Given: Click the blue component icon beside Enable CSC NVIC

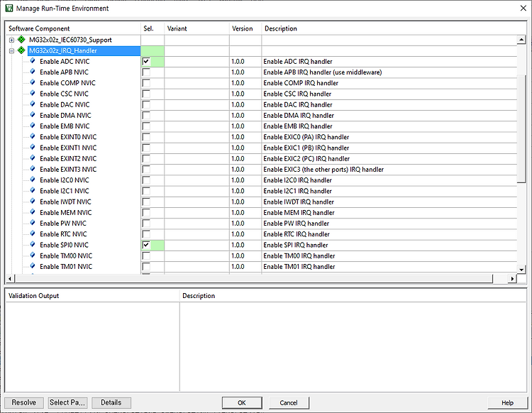Looking at the screenshot, I should click(33, 94).
